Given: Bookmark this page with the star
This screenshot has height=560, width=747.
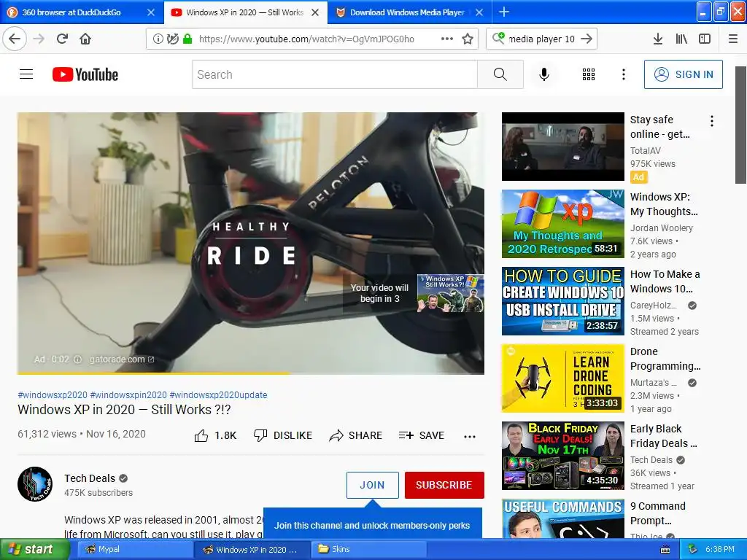Looking at the screenshot, I should (468, 39).
